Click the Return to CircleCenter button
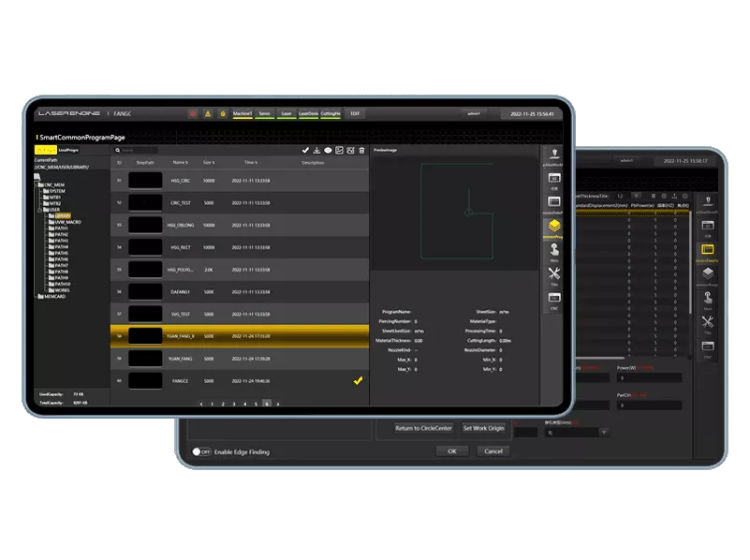The image size is (750, 560). click(423, 428)
